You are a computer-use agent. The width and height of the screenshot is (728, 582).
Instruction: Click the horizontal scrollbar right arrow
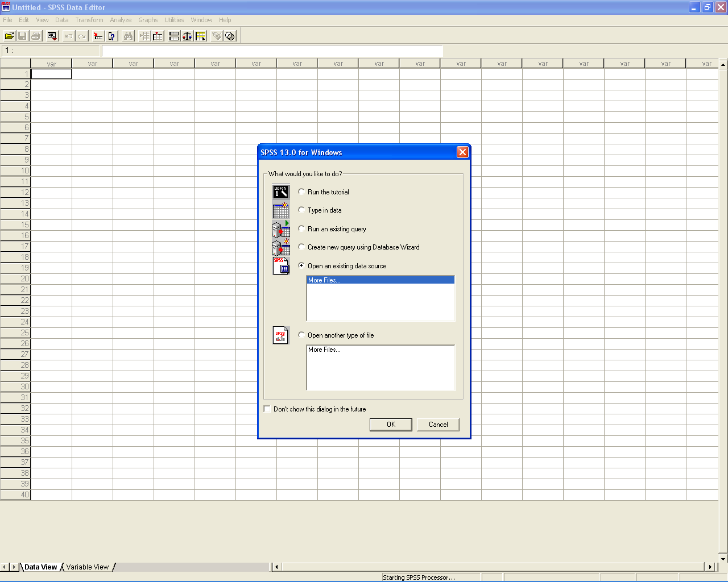(710, 567)
